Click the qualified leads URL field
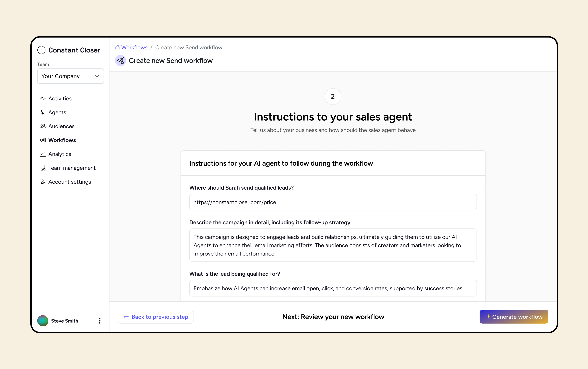Image resolution: width=588 pixels, height=369 pixels. click(x=333, y=202)
